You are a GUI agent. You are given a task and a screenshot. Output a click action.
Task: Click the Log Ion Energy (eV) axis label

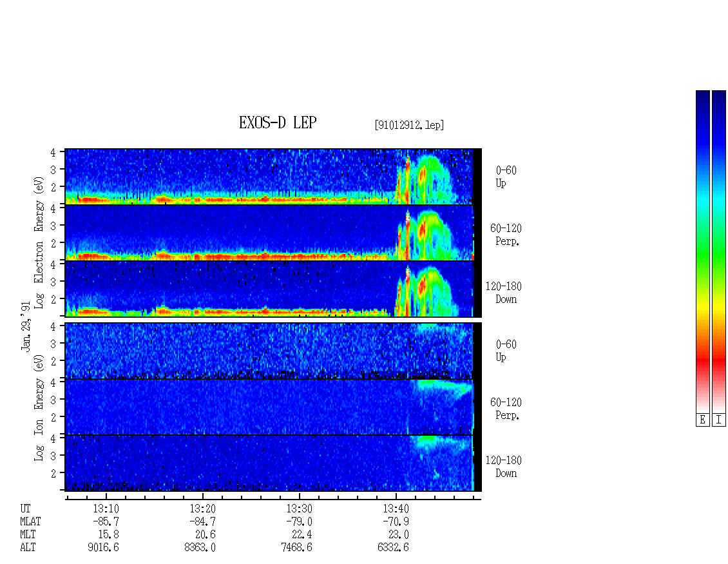click(x=39, y=407)
